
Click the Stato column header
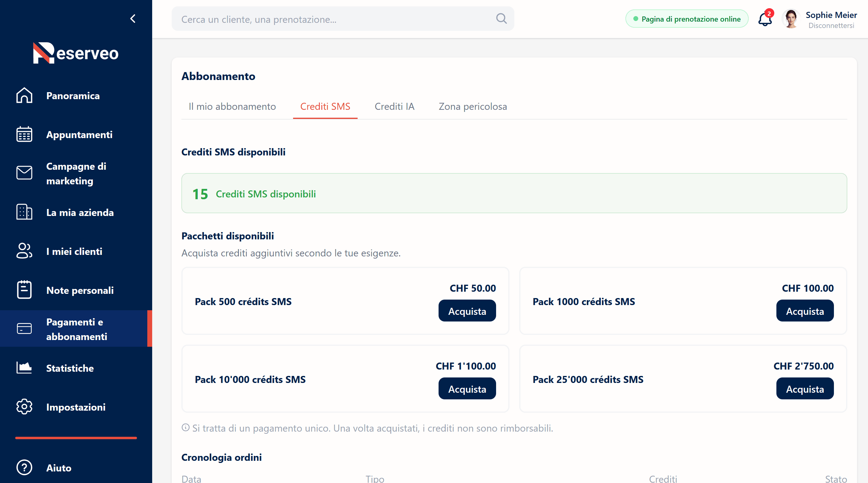tap(836, 479)
